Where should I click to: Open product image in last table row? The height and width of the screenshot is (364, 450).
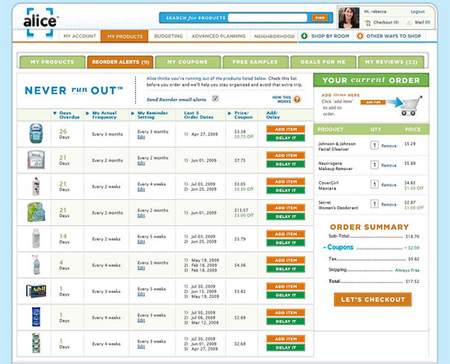coord(36,343)
